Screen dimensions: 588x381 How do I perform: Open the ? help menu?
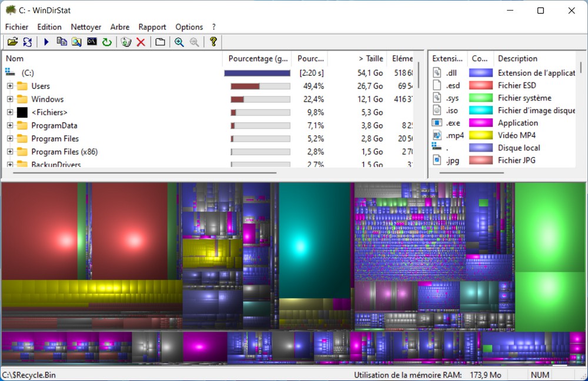pyautogui.click(x=214, y=27)
